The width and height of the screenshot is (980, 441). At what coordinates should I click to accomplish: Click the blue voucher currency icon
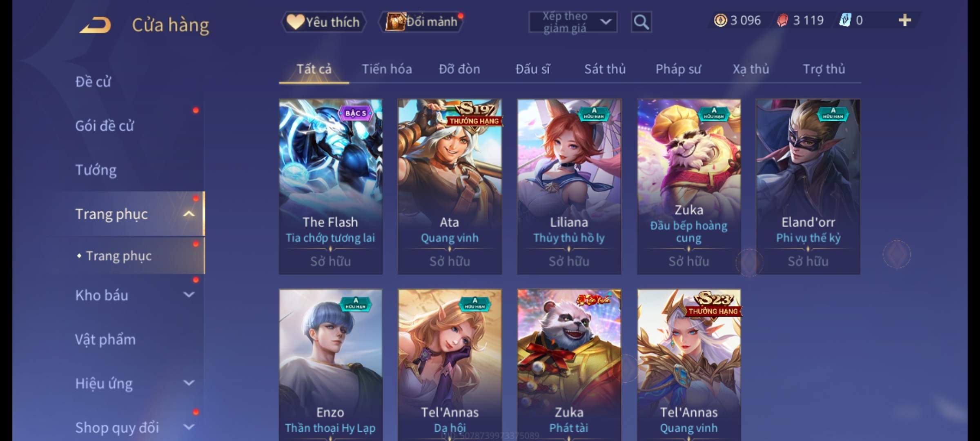844,20
